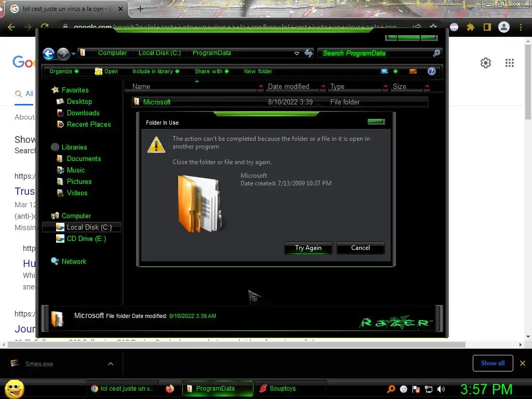
Task: Click the volume speaker tray icon
Action: [441, 389]
